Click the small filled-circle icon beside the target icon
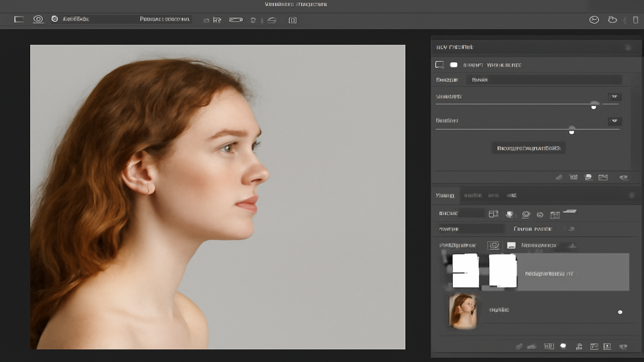This screenshot has height=362, width=644. (54, 19)
